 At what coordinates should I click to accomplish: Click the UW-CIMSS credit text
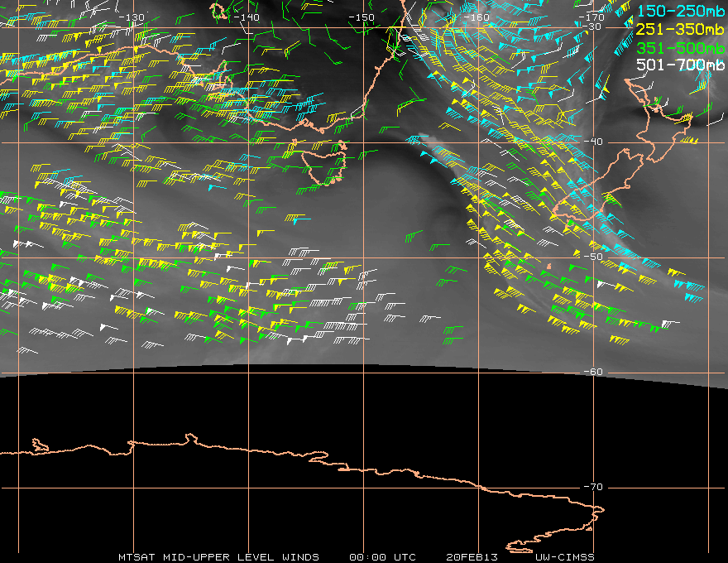[x=564, y=557]
